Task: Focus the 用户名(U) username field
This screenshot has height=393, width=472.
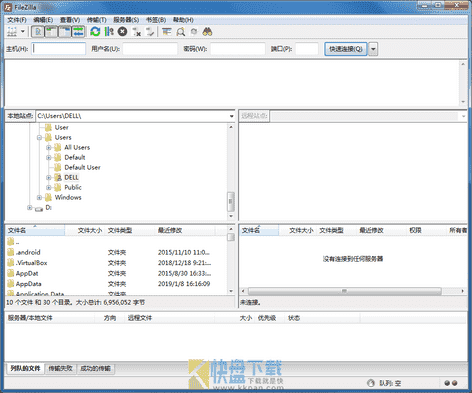Action: point(150,49)
